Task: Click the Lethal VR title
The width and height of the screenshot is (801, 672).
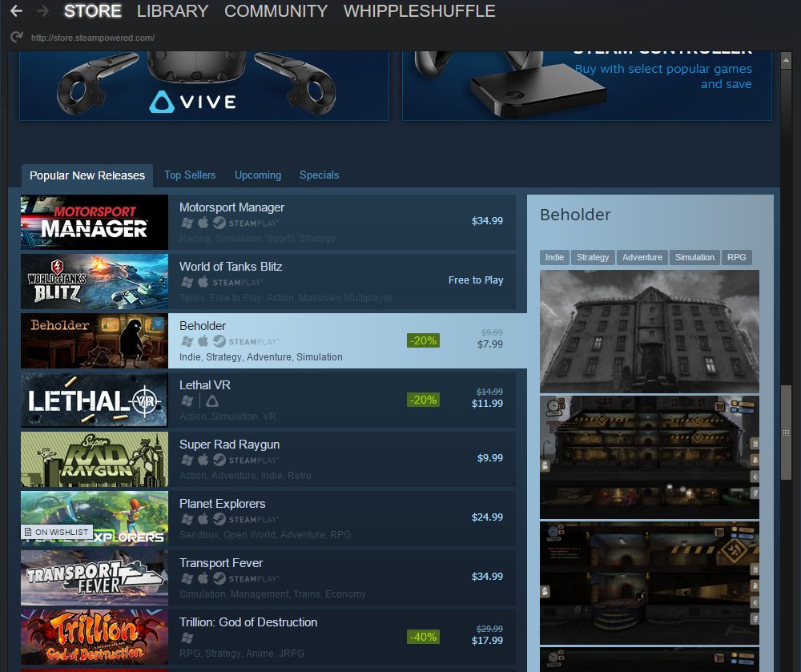Action: [x=205, y=385]
